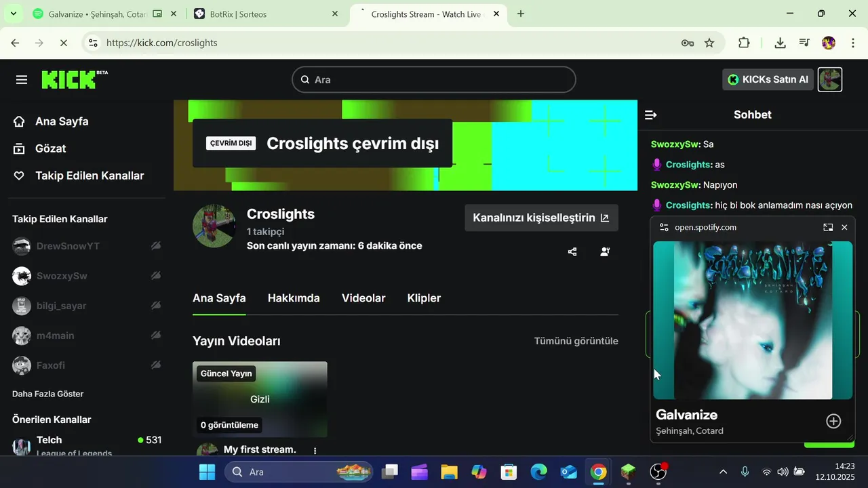This screenshot has width=868, height=488.
Task: Open the Chrome tab search dropdown
Action: [x=13, y=14]
